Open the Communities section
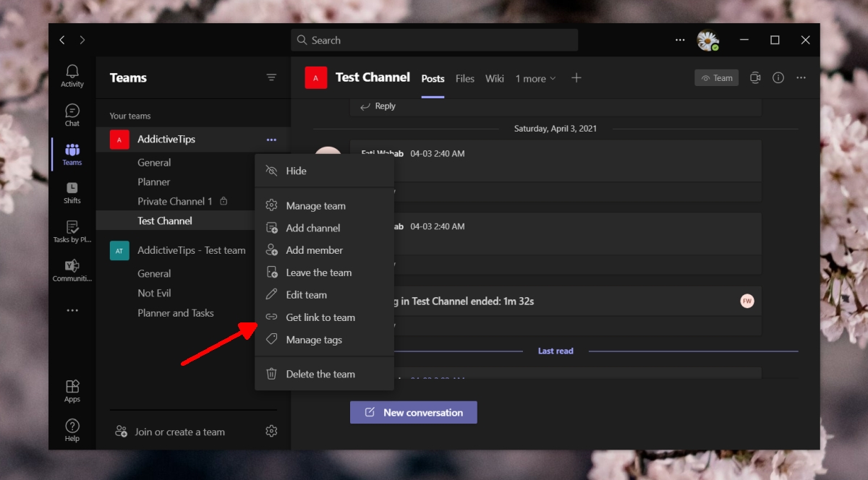 (x=72, y=269)
